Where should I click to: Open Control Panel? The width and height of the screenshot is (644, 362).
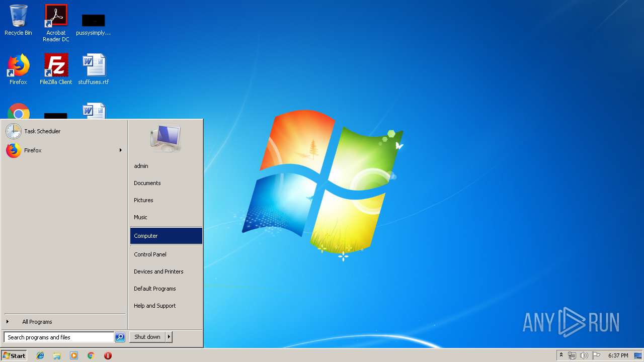click(x=166, y=254)
